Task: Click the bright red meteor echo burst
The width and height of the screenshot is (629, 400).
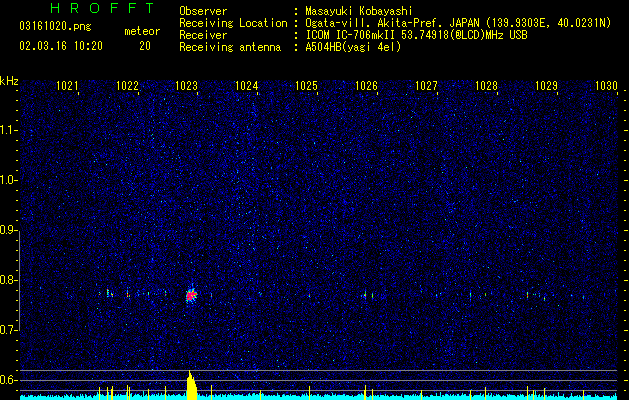Action: [191, 295]
